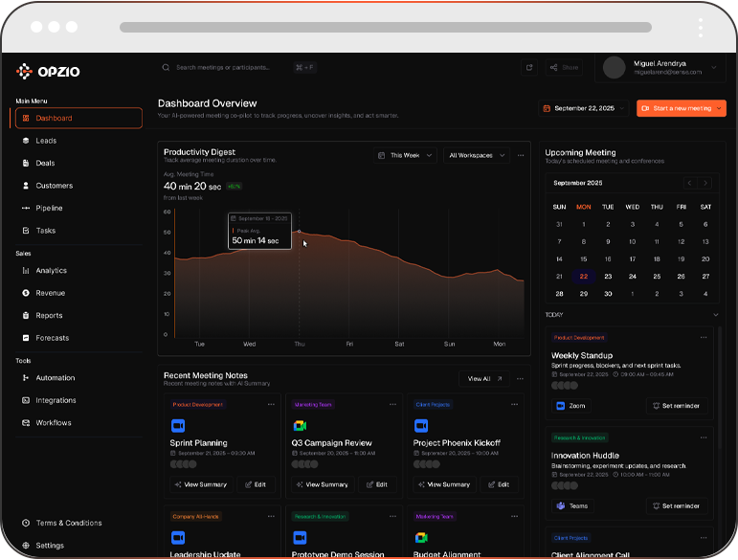
Task: Open Sprint Planning card more options
Action: click(x=271, y=404)
